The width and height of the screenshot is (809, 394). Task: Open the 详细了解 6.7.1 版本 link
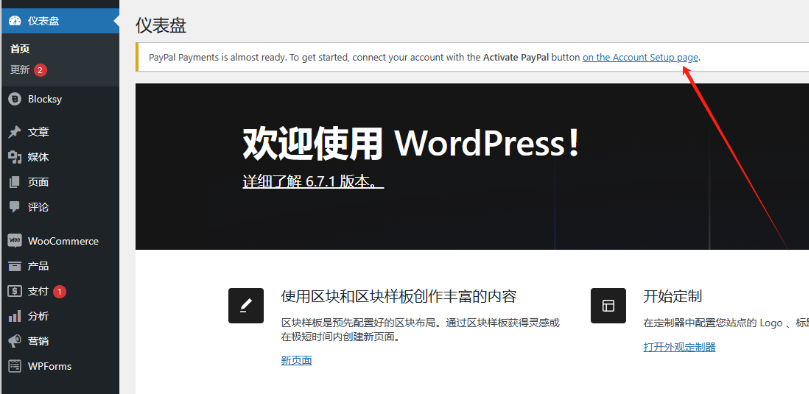click(313, 182)
